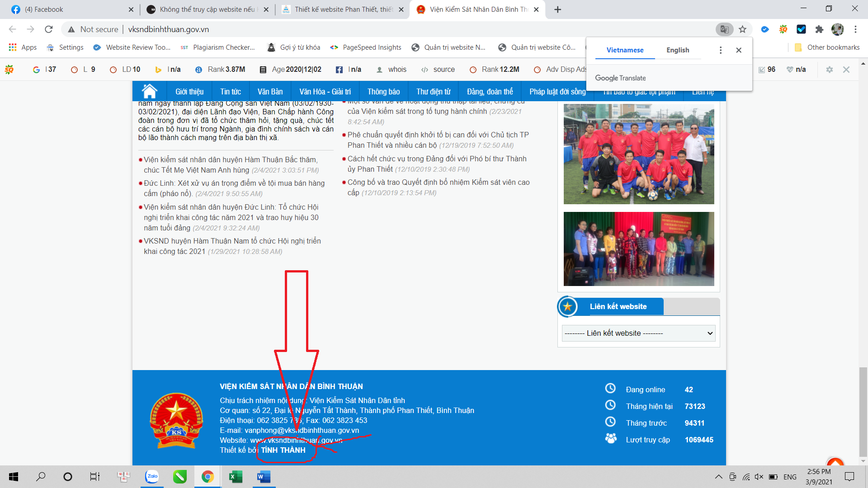Click the team photo thumbnail on the right
Screen dimensions: 868x488
point(639,154)
